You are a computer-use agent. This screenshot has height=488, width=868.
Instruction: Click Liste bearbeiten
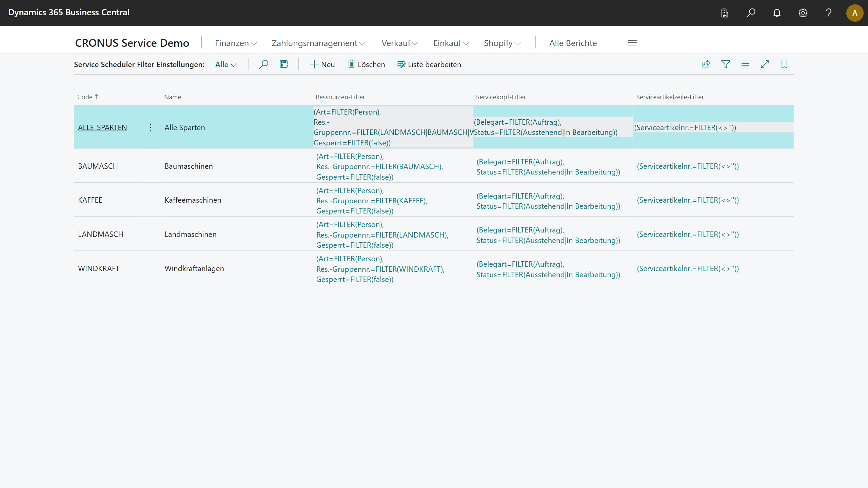429,64
